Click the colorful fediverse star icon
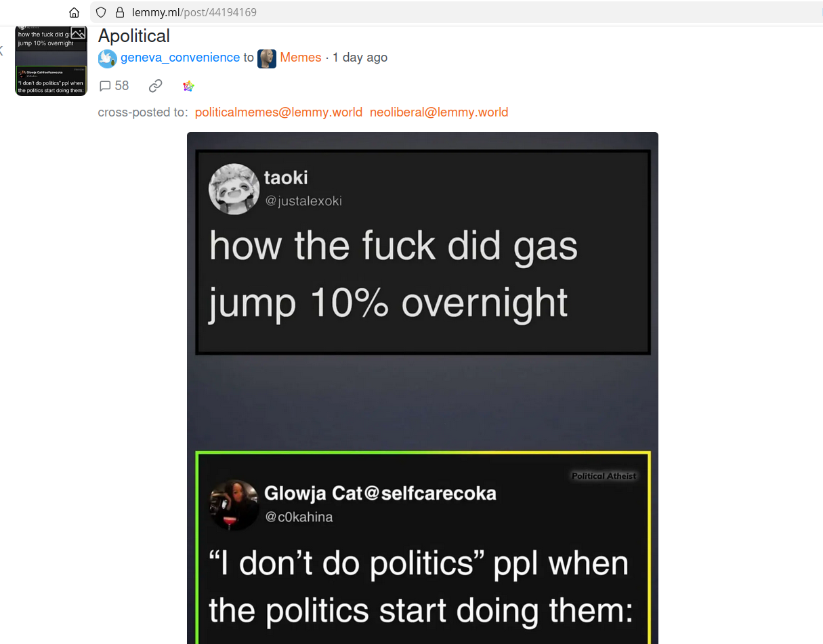This screenshot has width=823, height=644. tap(189, 86)
